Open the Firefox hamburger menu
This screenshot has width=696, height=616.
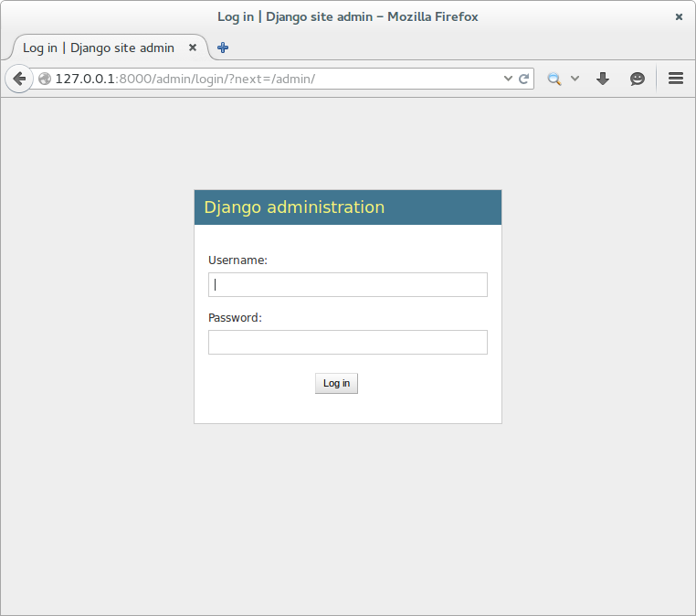676,79
